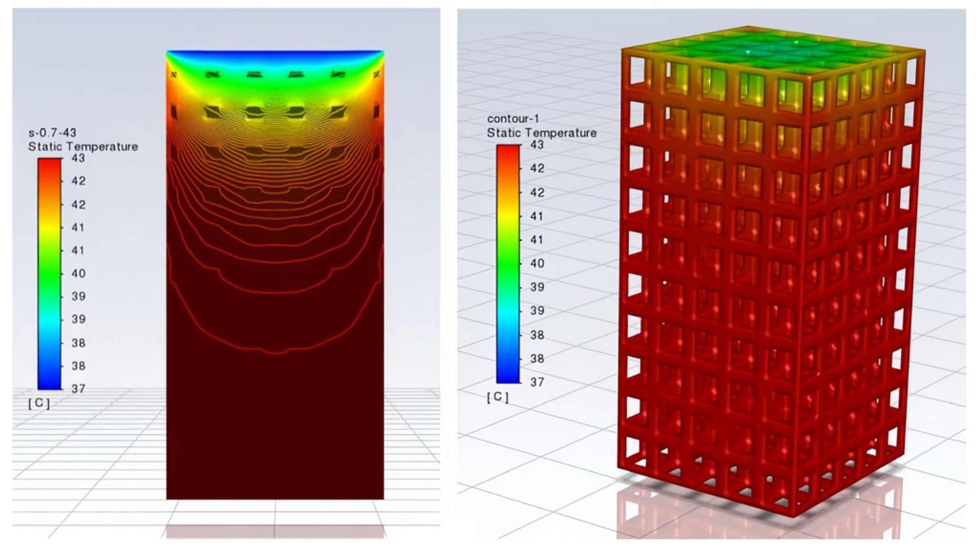Click the "40" value in contour-1 legend
980x556 pixels.
pyautogui.click(x=537, y=263)
